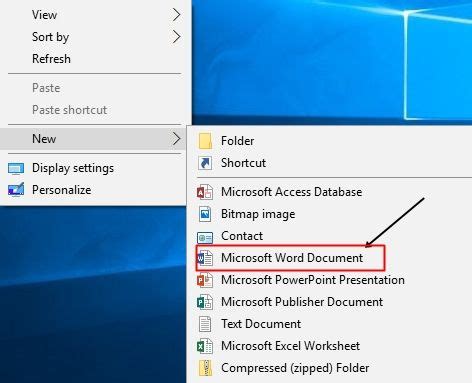Select Microsoft PowerPoint Presentation text
Screen dimensions: 472x383
tap(313, 280)
